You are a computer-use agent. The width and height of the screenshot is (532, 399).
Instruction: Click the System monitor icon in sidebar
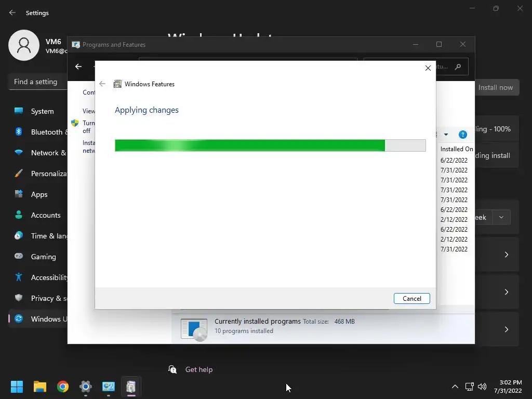point(19,111)
